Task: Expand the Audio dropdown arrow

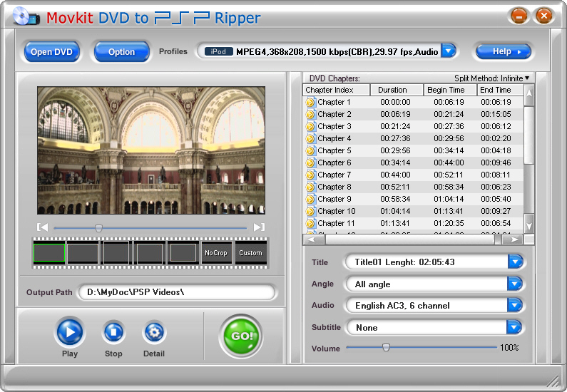Action: coord(515,305)
